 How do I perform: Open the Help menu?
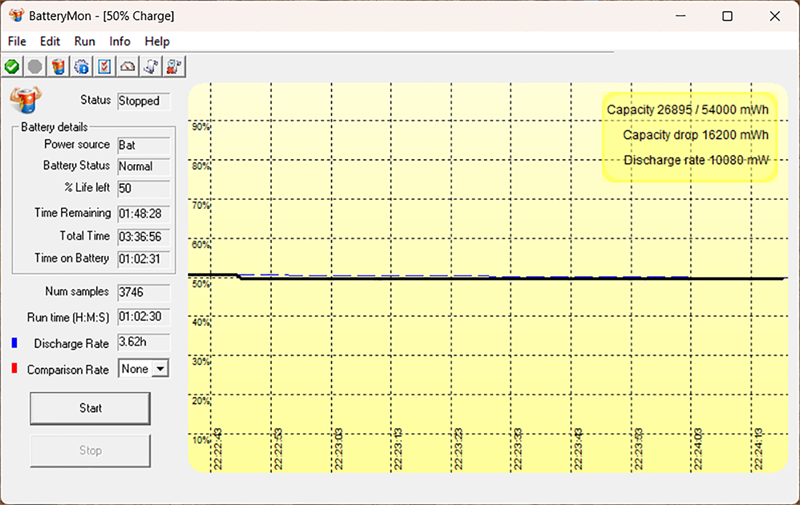(x=157, y=41)
